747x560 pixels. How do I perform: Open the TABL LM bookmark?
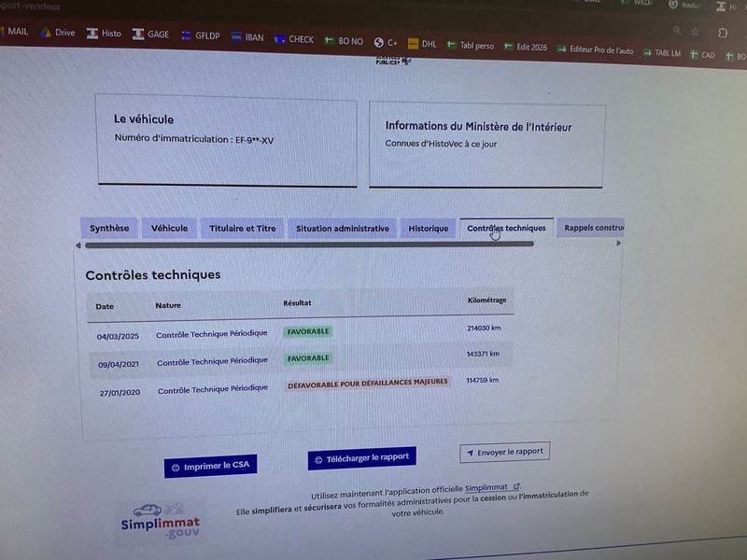click(x=662, y=53)
